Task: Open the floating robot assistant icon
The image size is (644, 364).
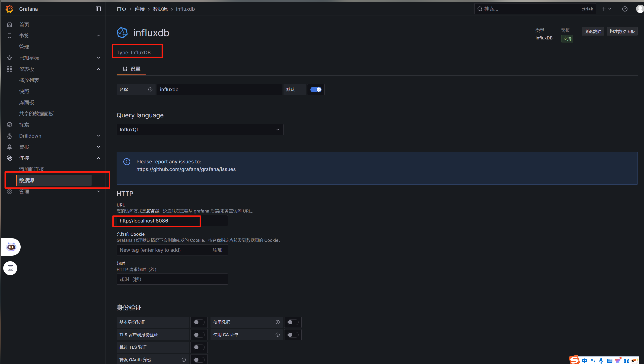Action: [x=11, y=247]
